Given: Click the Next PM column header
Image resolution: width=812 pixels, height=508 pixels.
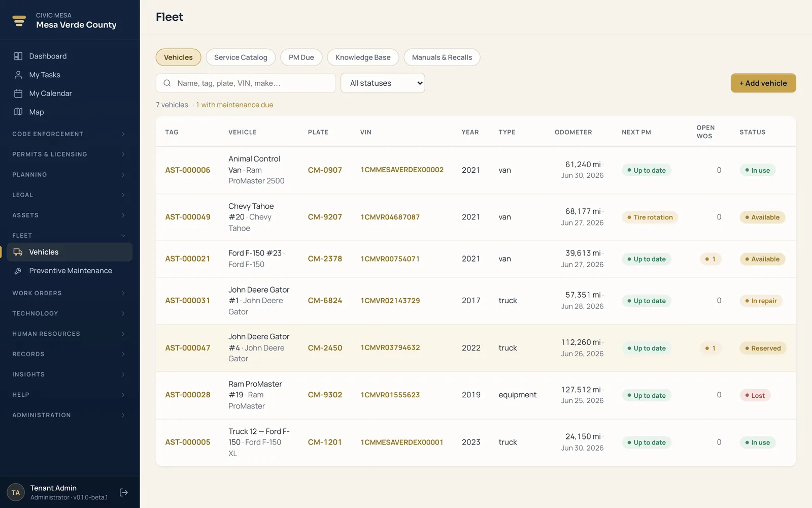Looking at the screenshot, I should pos(636,132).
